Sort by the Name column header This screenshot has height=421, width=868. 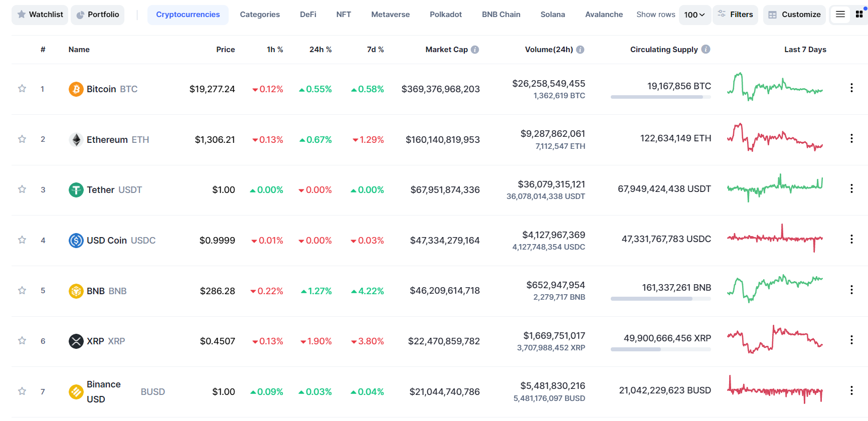click(x=79, y=50)
